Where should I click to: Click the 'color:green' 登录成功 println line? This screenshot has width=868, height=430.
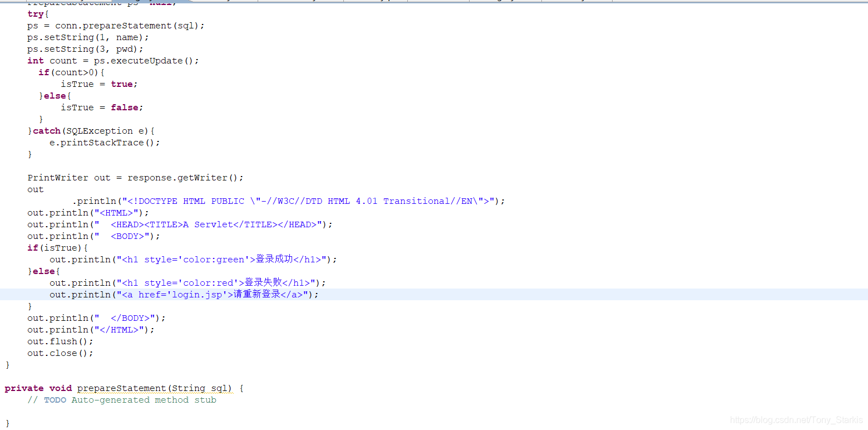193,260
